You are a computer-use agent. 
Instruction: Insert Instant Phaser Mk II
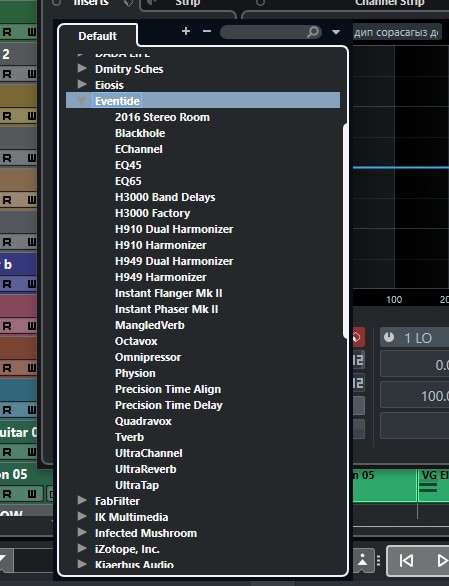pos(167,309)
